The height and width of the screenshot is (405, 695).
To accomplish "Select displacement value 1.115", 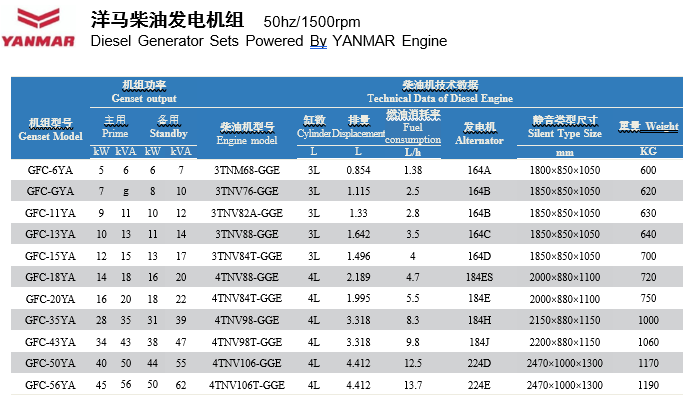I will tap(358, 191).
